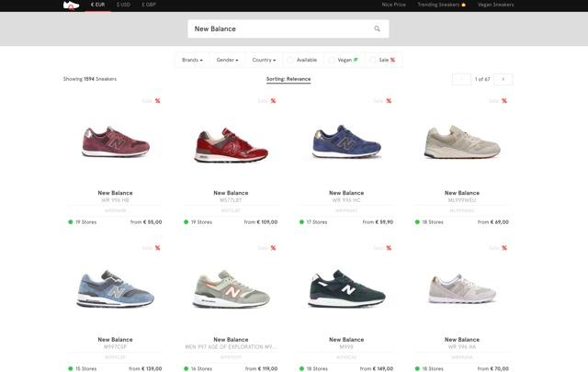Click 18 Stores on WR 996 HA card
Image resolution: width=588 pixels, height=372 pixels.
point(433,368)
